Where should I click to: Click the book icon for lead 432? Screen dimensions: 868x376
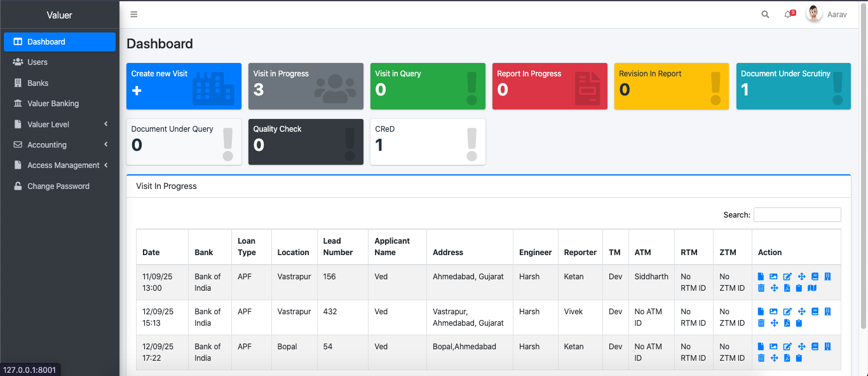(x=815, y=312)
